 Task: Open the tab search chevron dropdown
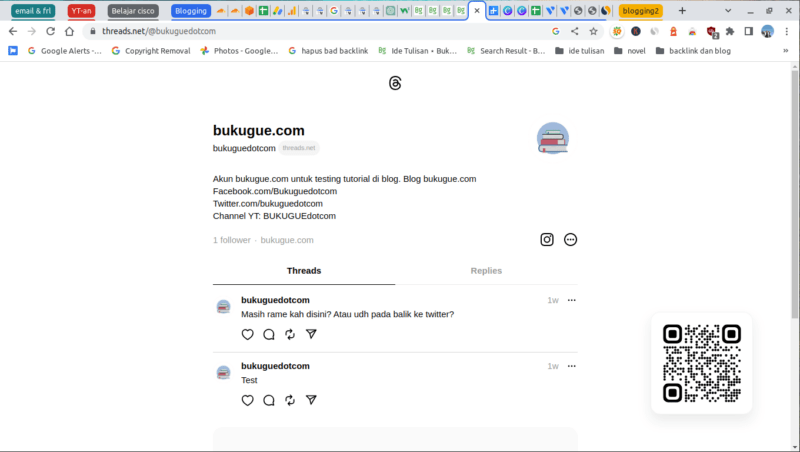pos(728,11)
